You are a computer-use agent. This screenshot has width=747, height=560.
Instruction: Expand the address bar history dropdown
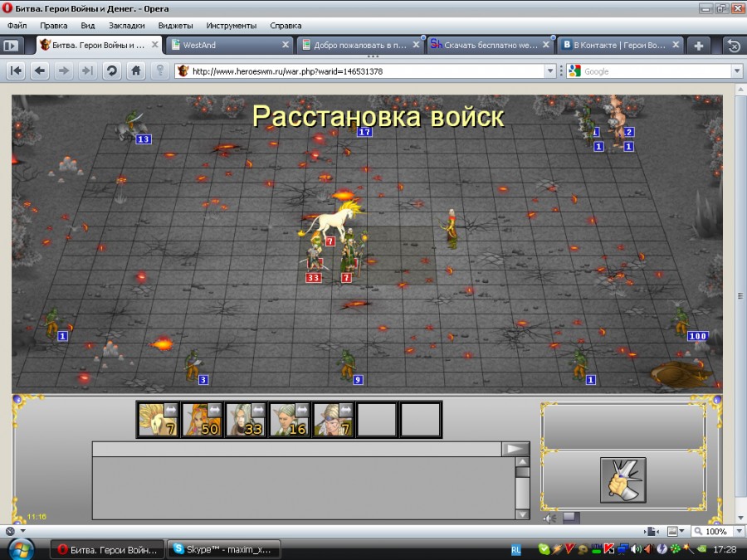(x=550, y=71)
